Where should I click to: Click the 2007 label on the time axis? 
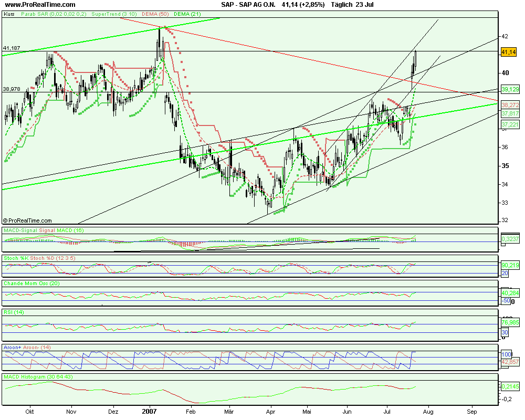click(x=151, y=413)
